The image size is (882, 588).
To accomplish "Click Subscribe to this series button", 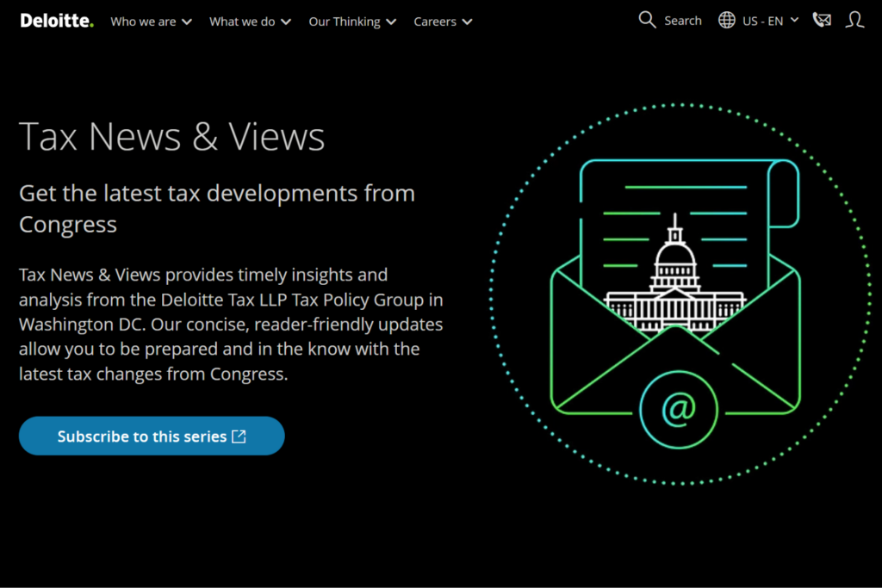I will coord(152,436).
